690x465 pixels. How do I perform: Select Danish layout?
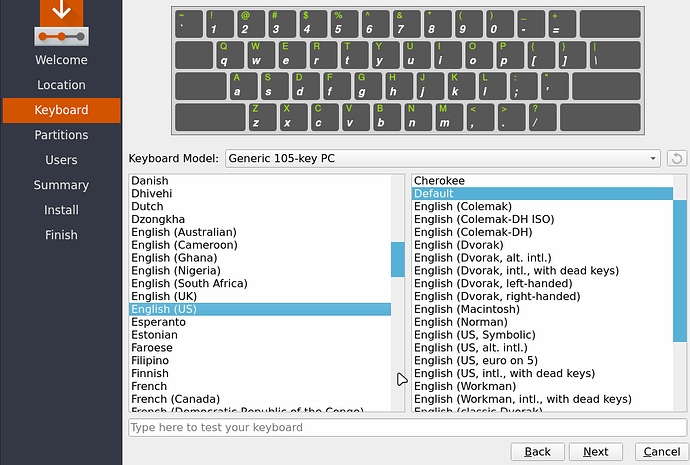[260, 181]
